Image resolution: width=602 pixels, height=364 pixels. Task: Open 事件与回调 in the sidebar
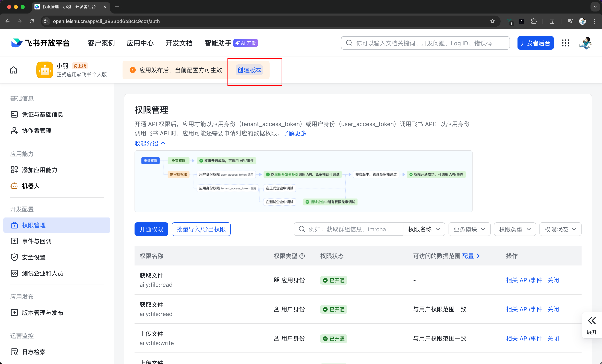tap(37, 241)
